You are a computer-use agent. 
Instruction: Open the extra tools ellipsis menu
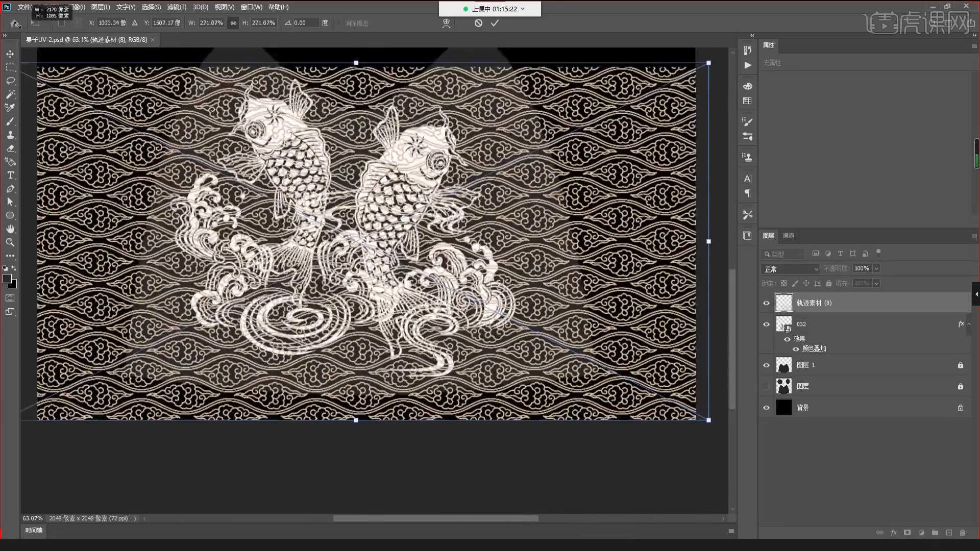pos(10,256)
